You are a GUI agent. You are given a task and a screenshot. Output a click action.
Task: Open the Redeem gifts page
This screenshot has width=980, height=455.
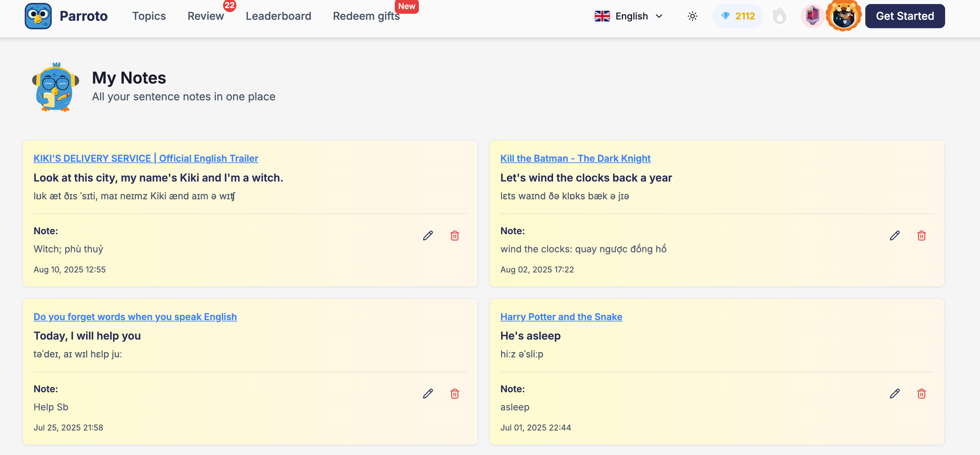(x=366, y=16)
